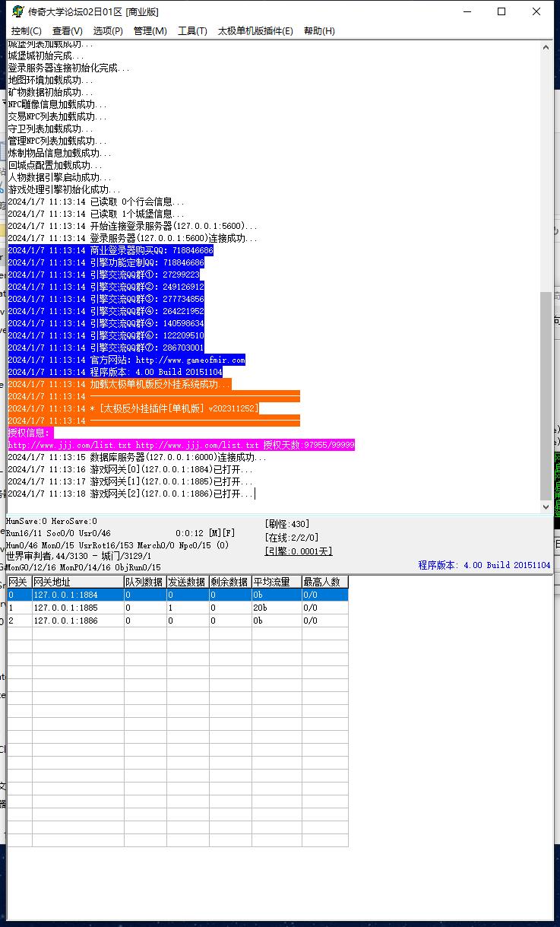Close the 传奇大学论坛 window

click(x=536, y=11)
